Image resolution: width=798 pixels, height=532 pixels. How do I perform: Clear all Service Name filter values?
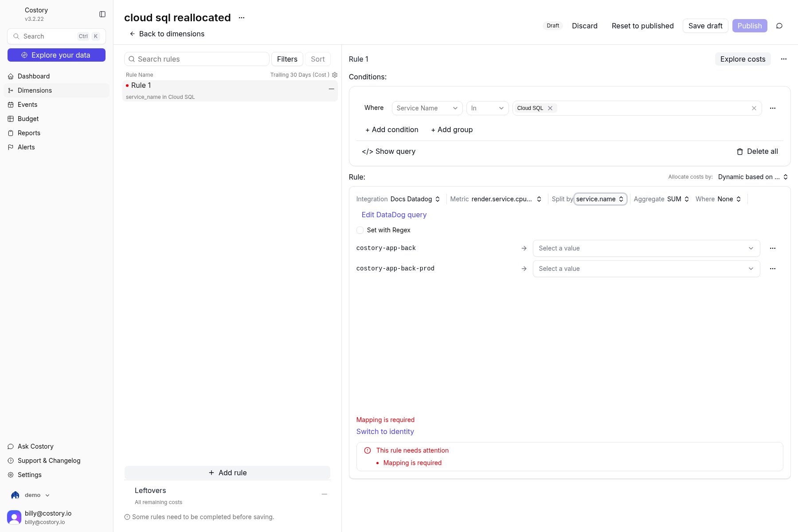coord(754,108)
